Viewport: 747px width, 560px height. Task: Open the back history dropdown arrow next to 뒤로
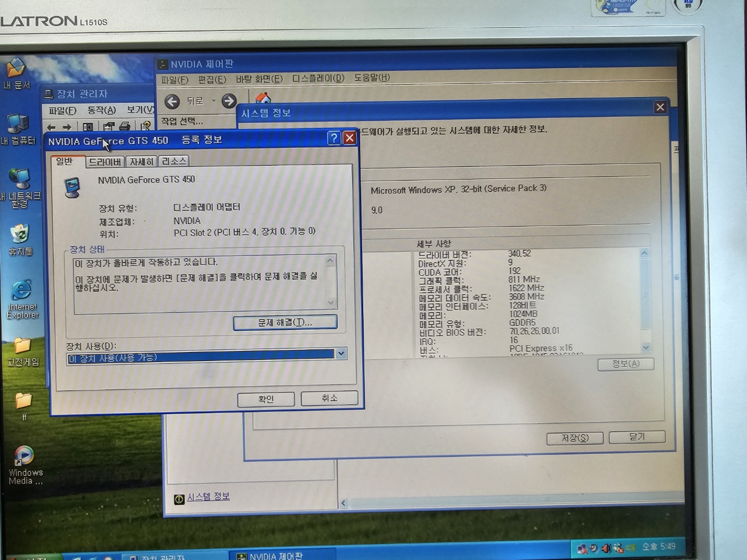[213, 101]
